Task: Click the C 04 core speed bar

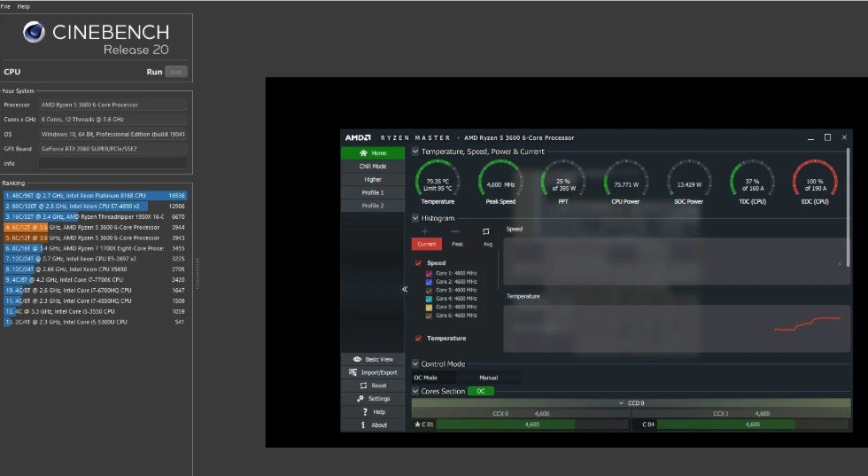Action: pos(752,425)
